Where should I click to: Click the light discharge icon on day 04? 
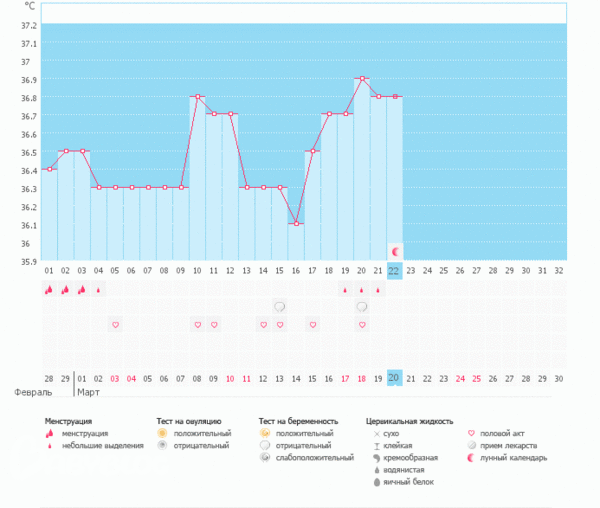click(98, 290)
